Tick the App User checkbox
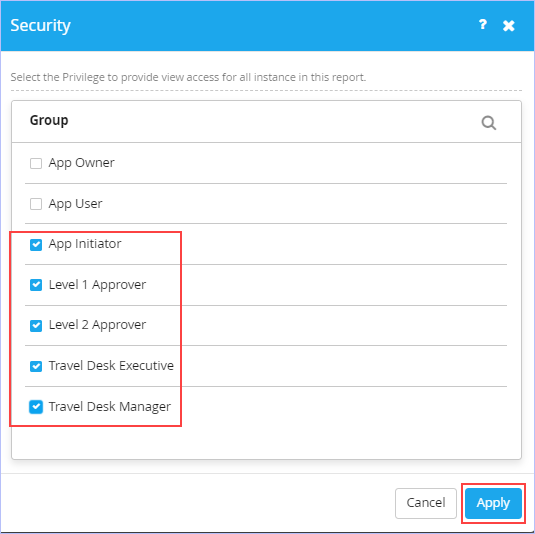Screen dimensions: 535x534 [36, 204]
